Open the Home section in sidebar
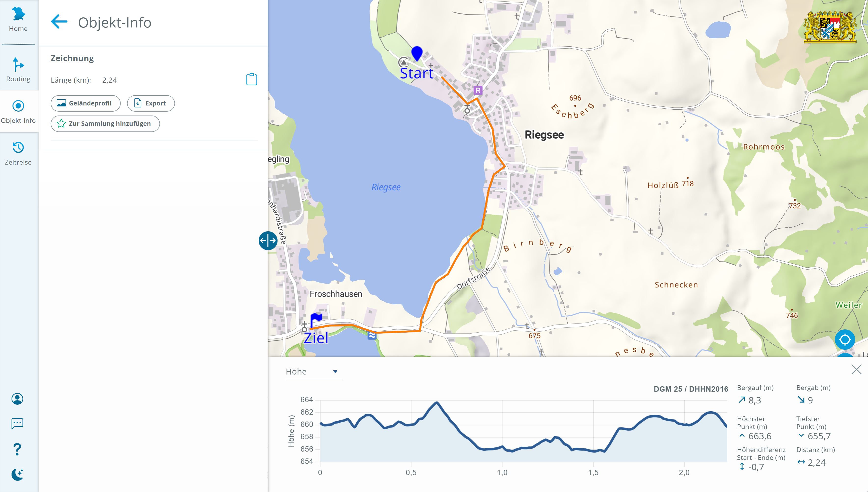The height and width of the screenshot is (492, 868). coord(18,20)
